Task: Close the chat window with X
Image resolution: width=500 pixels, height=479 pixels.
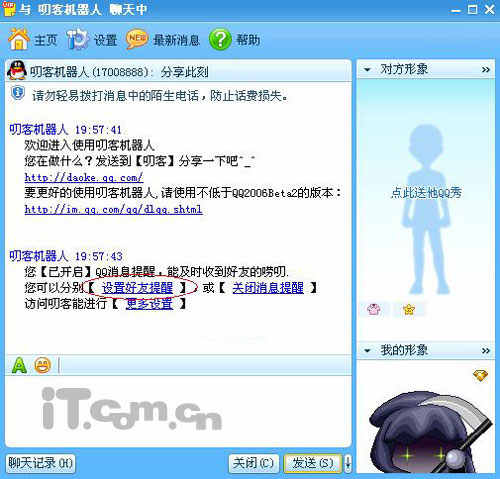Action: pyautogui.click(x=489, y=9)
